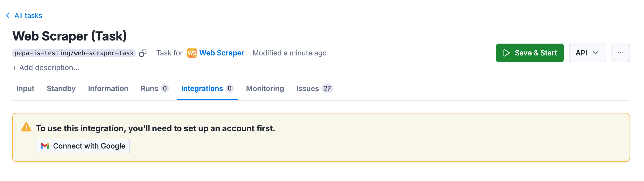Copy the task ID using the copy icon
Screen dimensions: 644x181
[x=143, y=53]
